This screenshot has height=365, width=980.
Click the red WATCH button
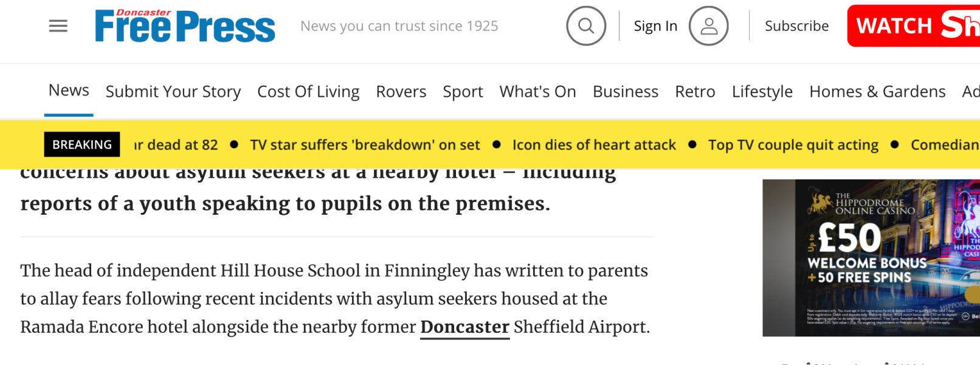tap(913, 26)
